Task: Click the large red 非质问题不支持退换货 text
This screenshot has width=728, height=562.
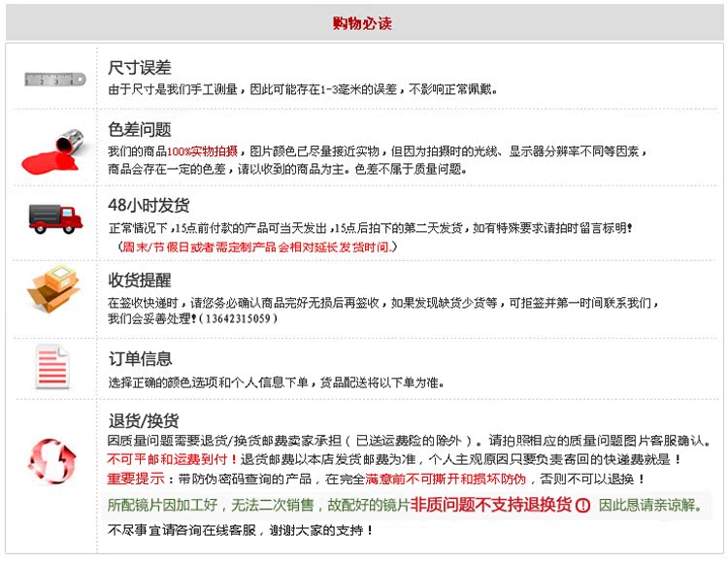Action: point(491,505)
